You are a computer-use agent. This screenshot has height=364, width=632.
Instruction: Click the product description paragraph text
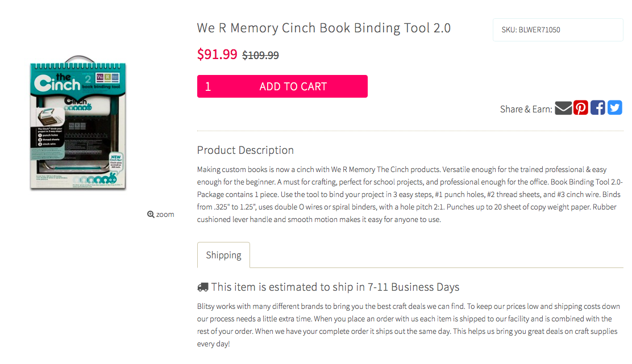tap(410, 194)
